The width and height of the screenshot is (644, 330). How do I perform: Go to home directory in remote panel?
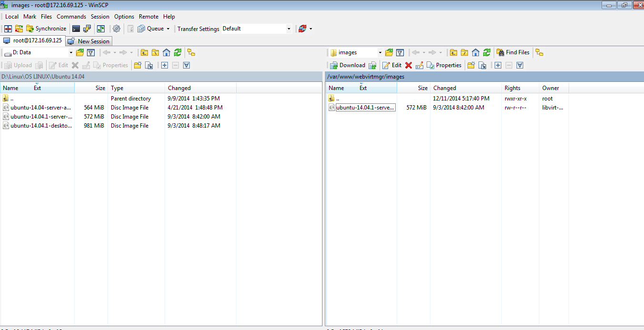pos(476,52)
